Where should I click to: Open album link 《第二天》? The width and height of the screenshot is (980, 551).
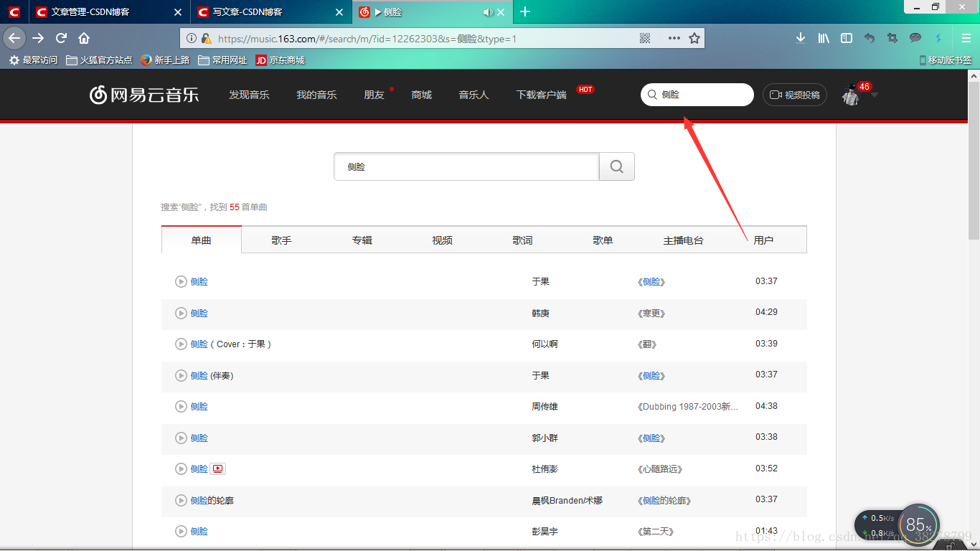[656, 531]
